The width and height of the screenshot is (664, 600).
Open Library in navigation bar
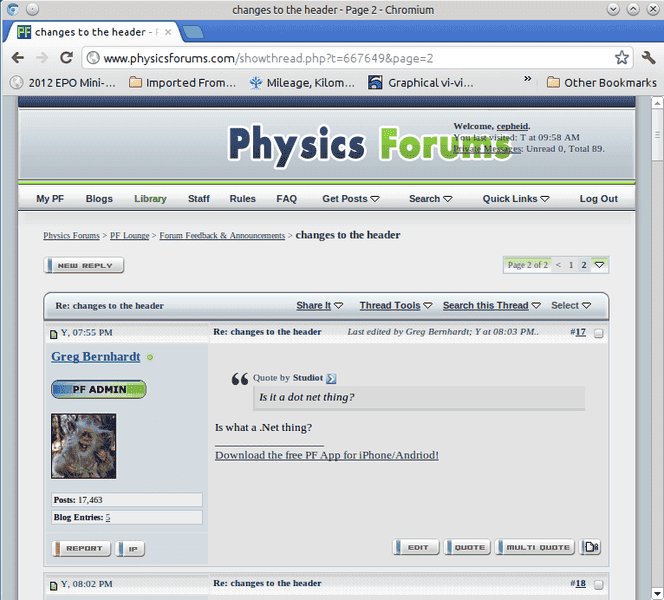point(150,199)
